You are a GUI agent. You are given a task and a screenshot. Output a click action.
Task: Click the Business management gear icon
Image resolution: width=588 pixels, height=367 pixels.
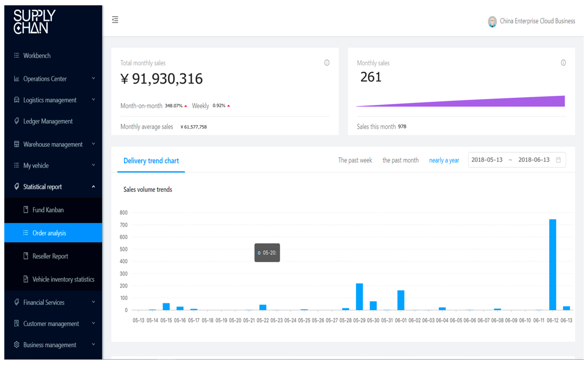coord(16,345)
